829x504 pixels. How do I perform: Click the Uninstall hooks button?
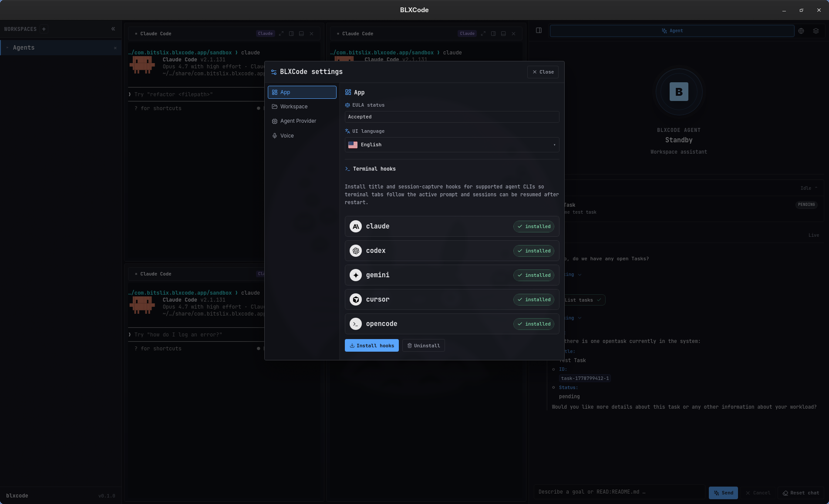423,346
